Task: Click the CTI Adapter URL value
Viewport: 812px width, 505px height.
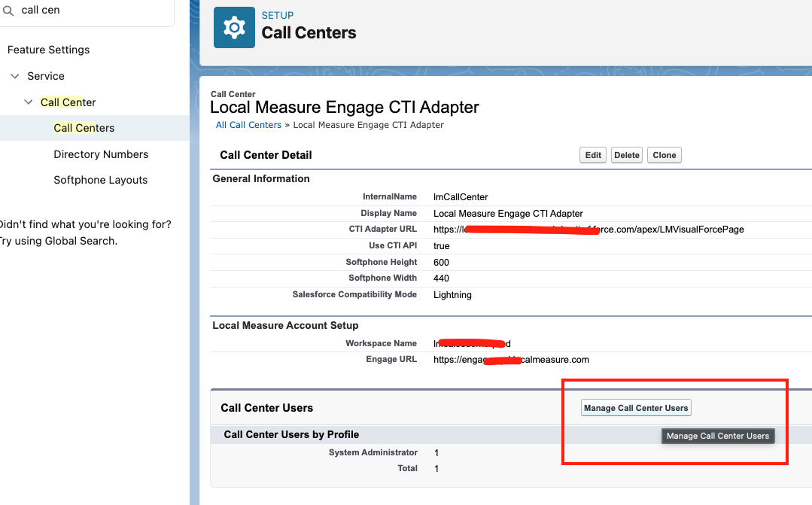Action: tap(588, 229)
